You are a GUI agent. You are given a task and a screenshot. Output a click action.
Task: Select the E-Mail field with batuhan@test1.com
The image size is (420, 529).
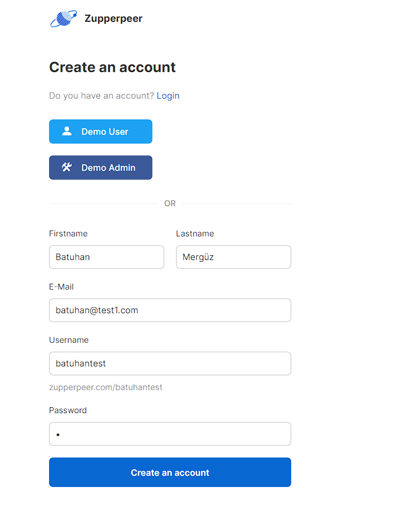click(170, 310)
